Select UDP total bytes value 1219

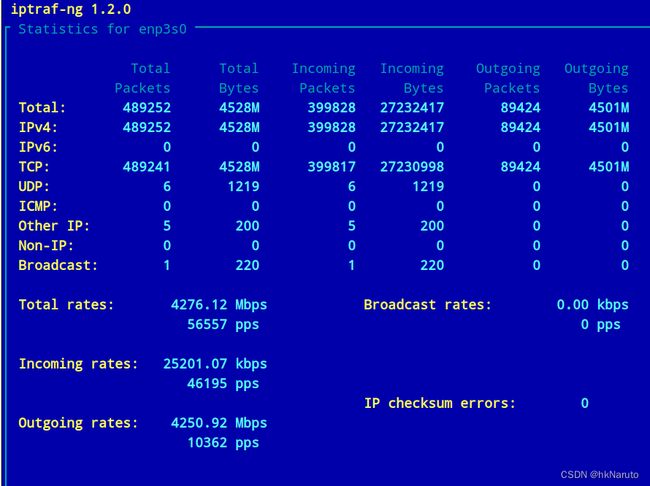(x=243, y=187)
